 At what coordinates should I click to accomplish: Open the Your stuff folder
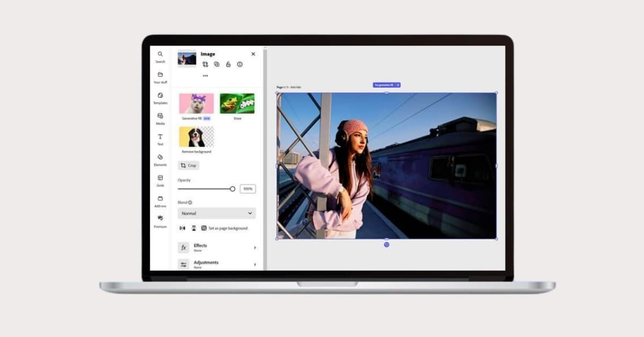[x=160, y=78]
